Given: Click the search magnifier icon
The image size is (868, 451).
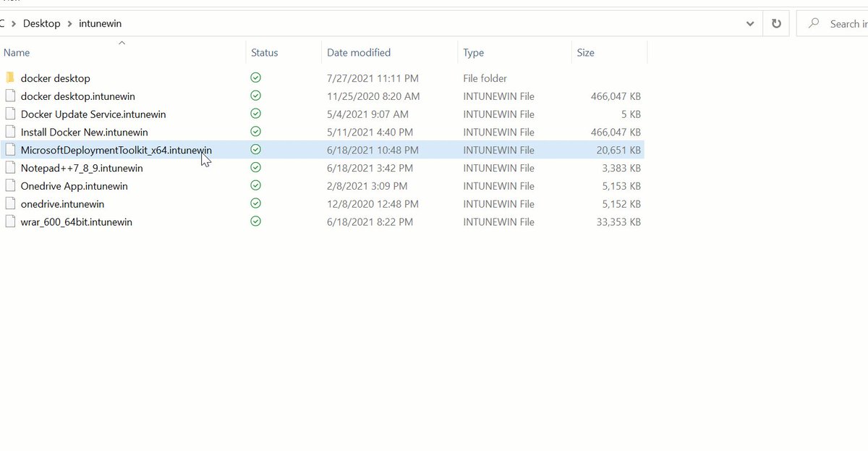Looking at the screenshot, I should [814, 23].
